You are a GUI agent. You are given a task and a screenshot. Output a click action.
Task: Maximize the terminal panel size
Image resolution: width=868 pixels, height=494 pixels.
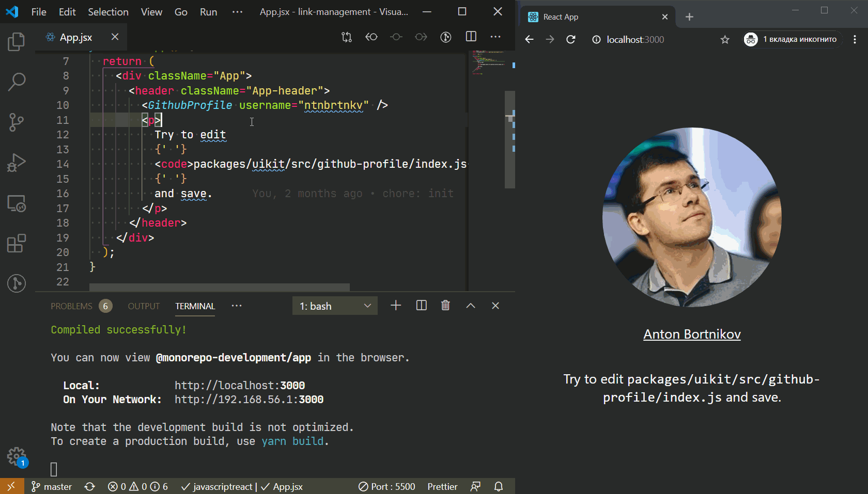471,306
